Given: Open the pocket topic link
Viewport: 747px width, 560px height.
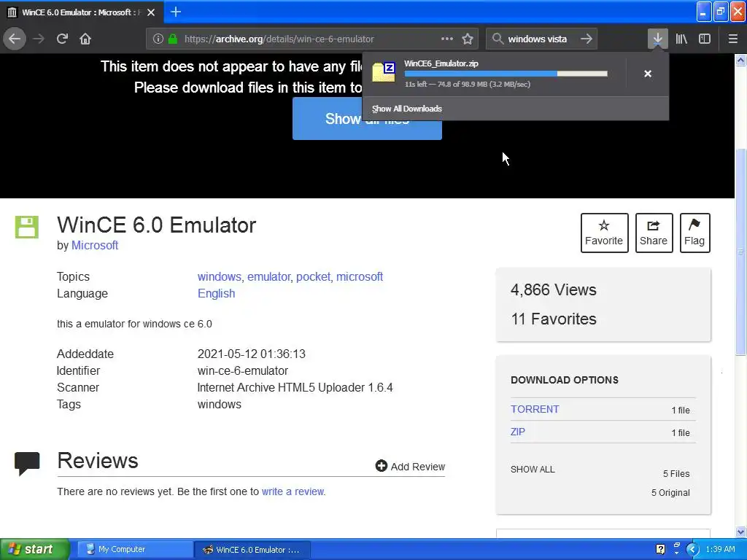Looking at the screenshot, I should pos(313,276).
